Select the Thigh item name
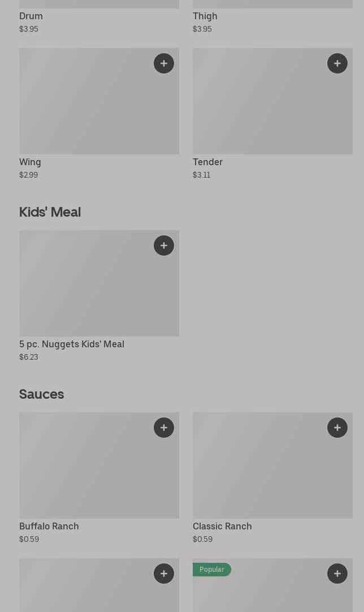The width and height of the screenshot is (364, 612). click(x=205, y=16)
